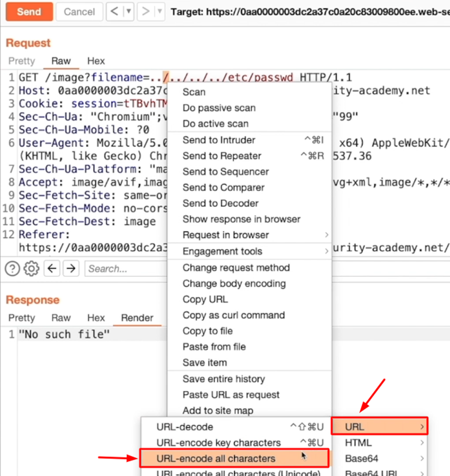Select Copy as curl command

(x=249, y=315)
